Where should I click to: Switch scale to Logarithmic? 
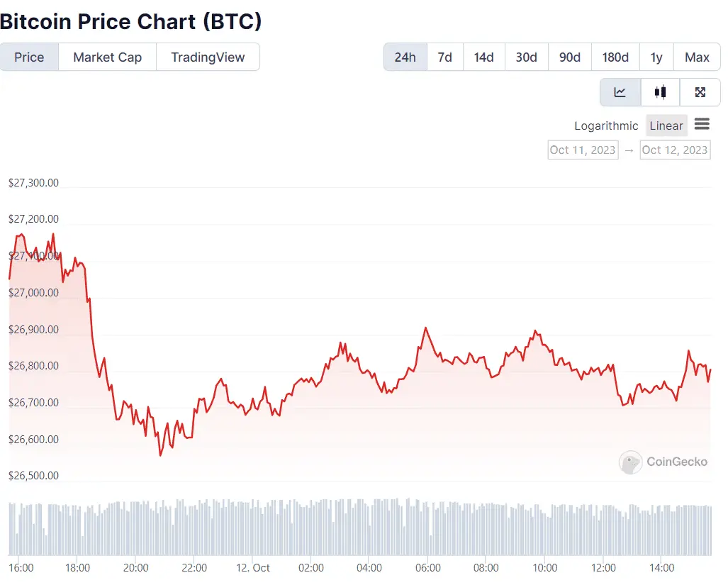606,126
